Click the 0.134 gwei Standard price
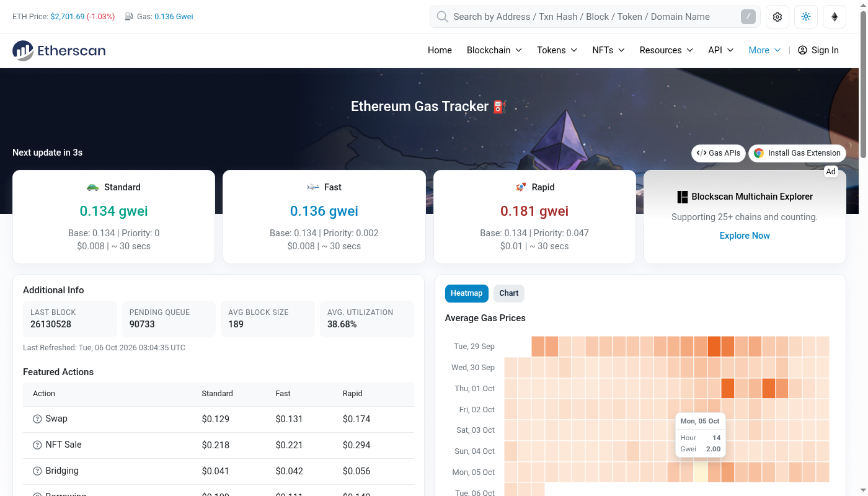This screenshot has height=496, width=868. pos(114,211)
